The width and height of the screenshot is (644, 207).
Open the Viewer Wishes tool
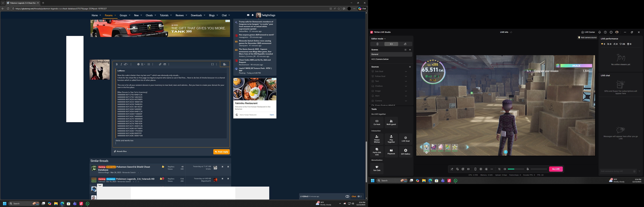click(x=377, y=139)
